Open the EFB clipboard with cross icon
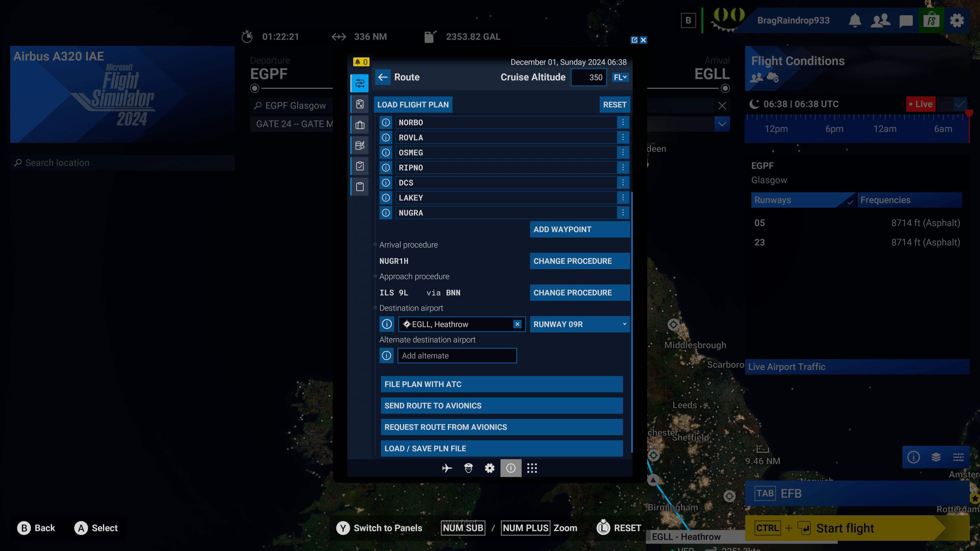The image size is (980, 551). coord(360,104)
